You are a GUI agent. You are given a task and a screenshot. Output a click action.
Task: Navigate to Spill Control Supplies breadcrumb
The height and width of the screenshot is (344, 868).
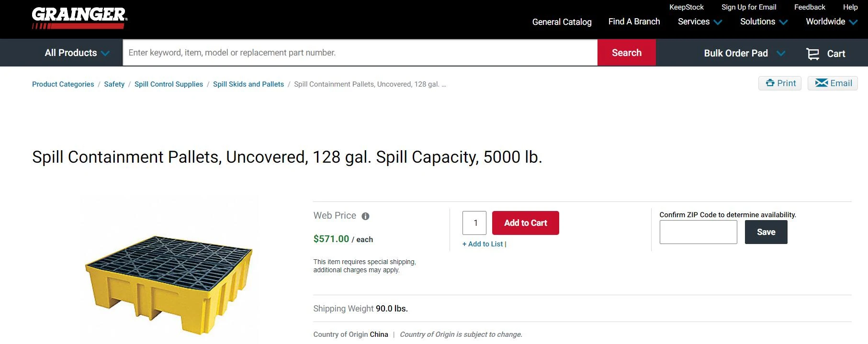click(x=169, y=84)
